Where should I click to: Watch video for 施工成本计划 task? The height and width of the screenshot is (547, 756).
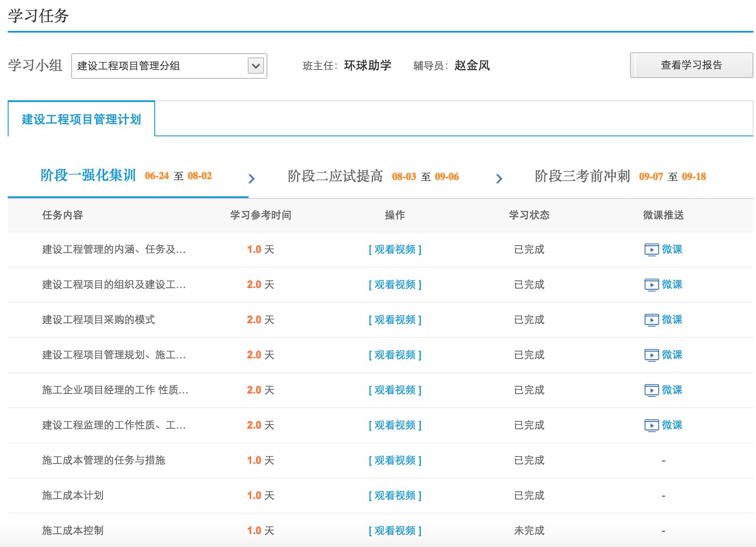tap(395, 496)
